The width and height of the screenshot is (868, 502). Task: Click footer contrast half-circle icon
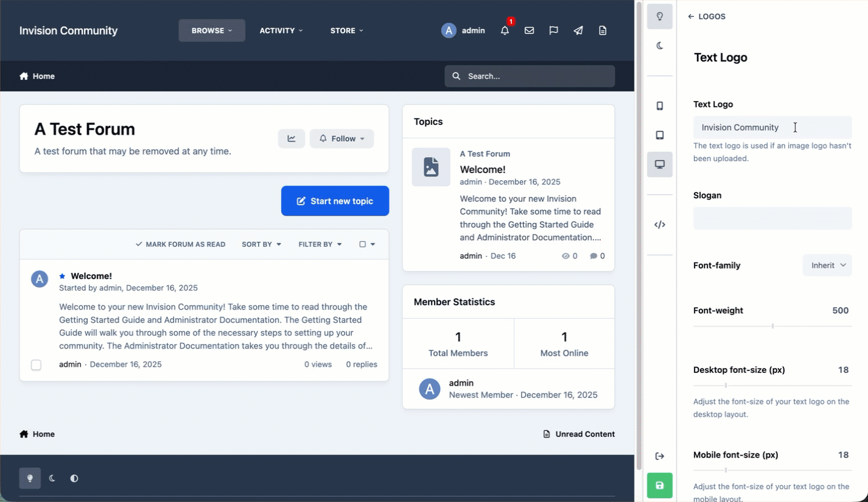point(74,478)
